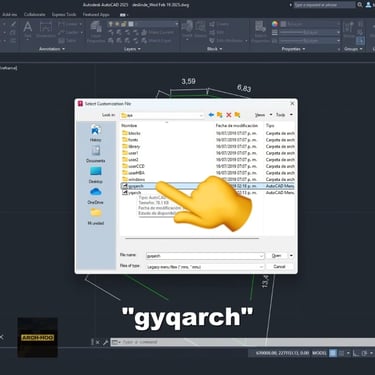Click the command line wrench customize icon

click(x=105, y=342)
